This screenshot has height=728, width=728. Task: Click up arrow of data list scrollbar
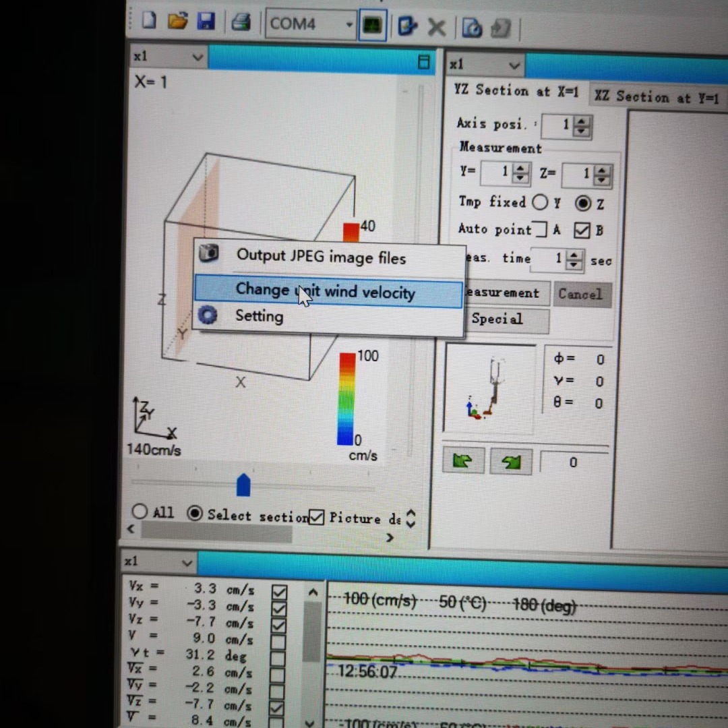[x=313, y=593]
